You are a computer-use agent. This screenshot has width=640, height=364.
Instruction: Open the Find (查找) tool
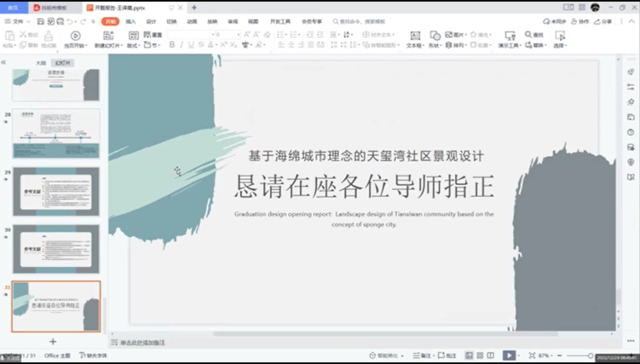point(534,35)
